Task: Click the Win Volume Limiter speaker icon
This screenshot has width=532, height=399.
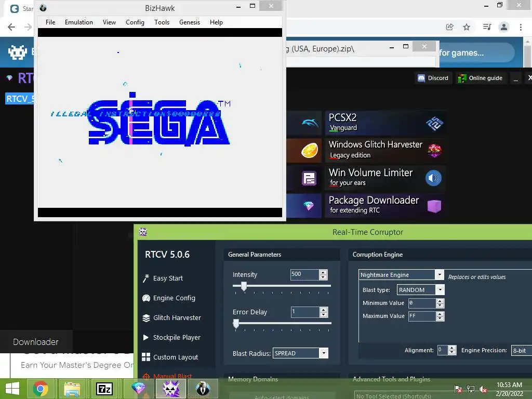Action: [x=434, y=178]
